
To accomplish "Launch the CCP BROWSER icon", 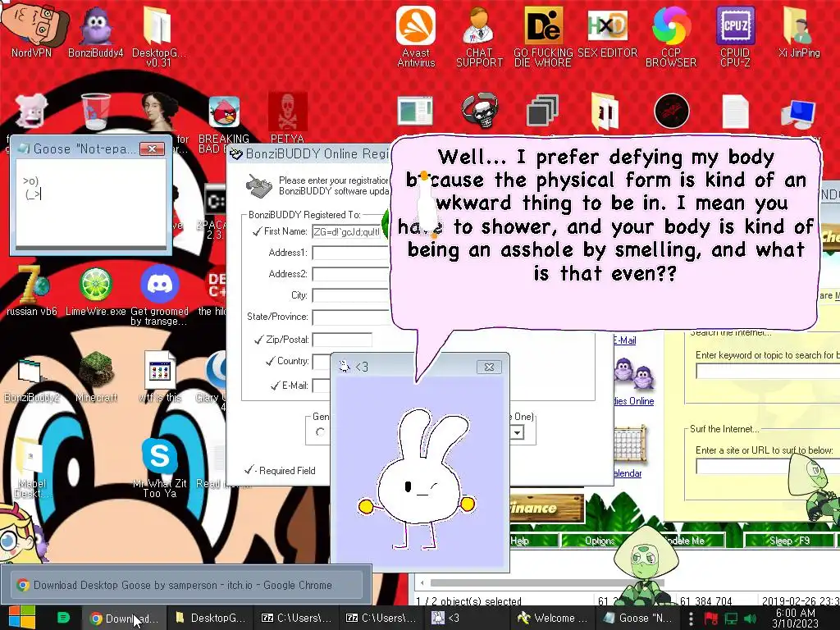I will click(x=671, y=34).
